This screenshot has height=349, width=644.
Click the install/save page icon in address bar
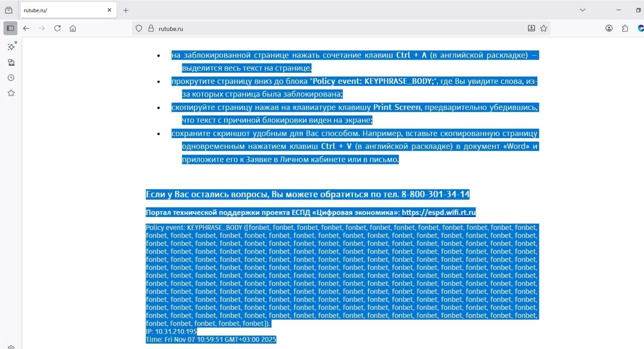point(531,28)
